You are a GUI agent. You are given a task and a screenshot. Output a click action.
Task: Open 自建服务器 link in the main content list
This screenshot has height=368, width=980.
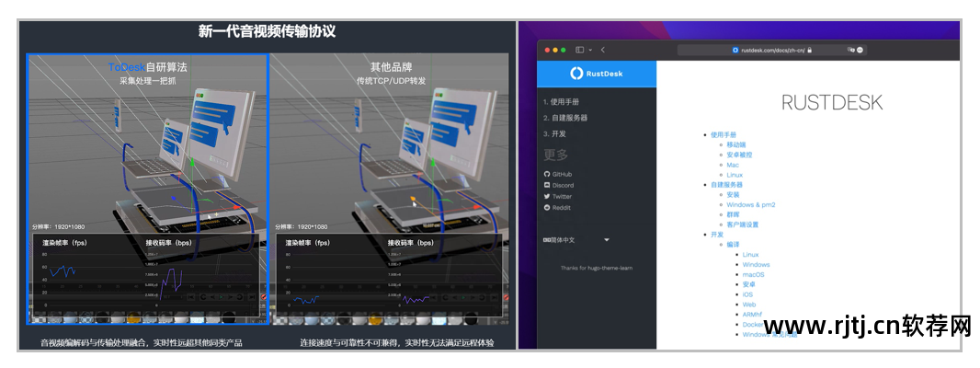pyautogui.click(x=726, y=185)
